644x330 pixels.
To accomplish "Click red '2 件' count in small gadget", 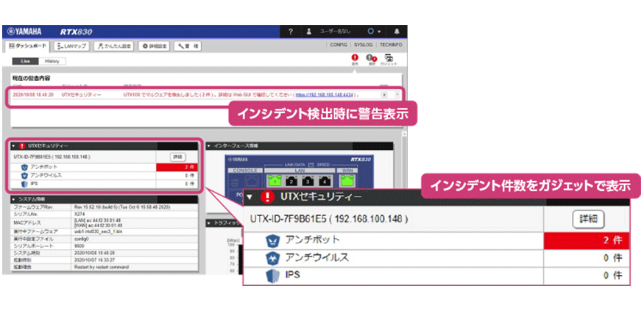I will coord(177,168).
